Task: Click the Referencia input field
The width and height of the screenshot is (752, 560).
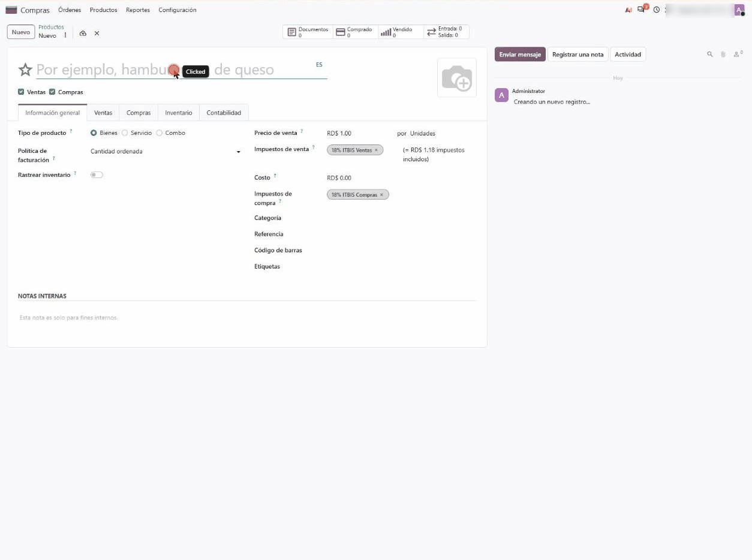Action: tap(401, 234)
